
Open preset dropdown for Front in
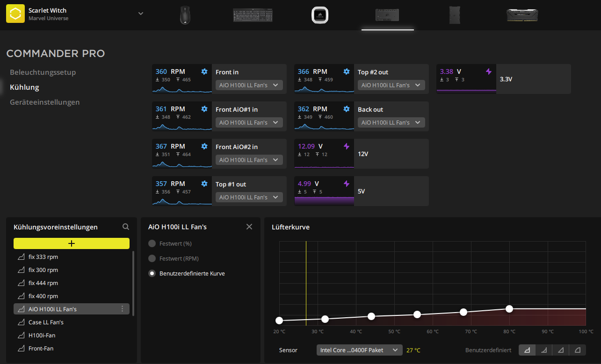coord(249,85)
